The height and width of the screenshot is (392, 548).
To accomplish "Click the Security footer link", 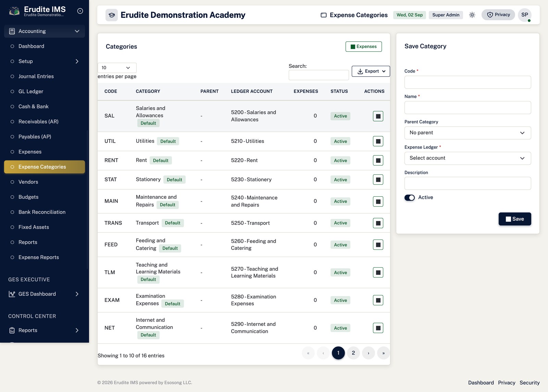I will (x=530, y=383).
